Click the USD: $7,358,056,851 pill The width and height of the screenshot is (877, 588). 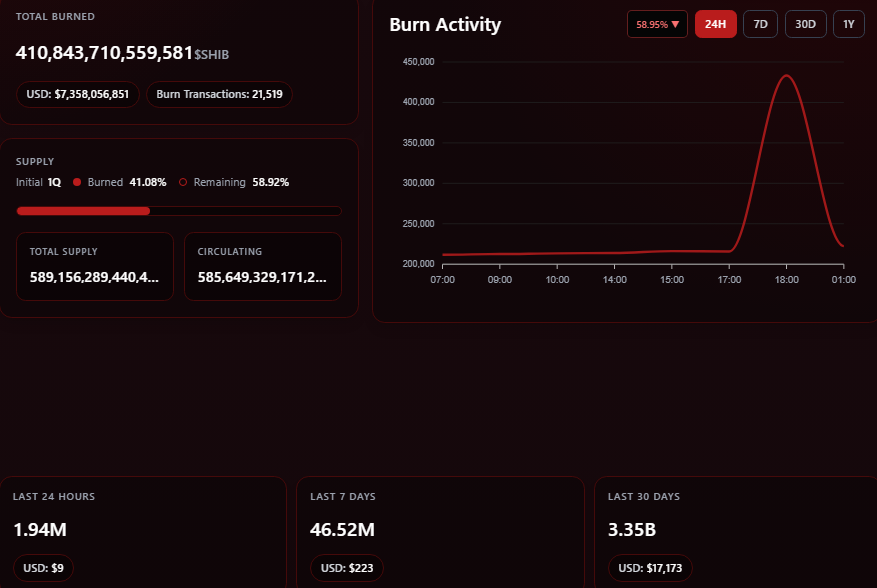(x=78, y=94)
